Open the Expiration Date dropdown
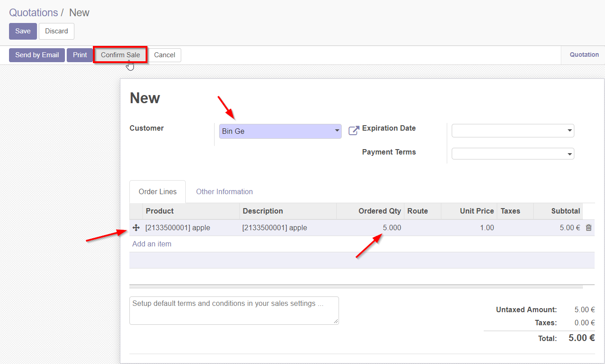 coord(513,131)
